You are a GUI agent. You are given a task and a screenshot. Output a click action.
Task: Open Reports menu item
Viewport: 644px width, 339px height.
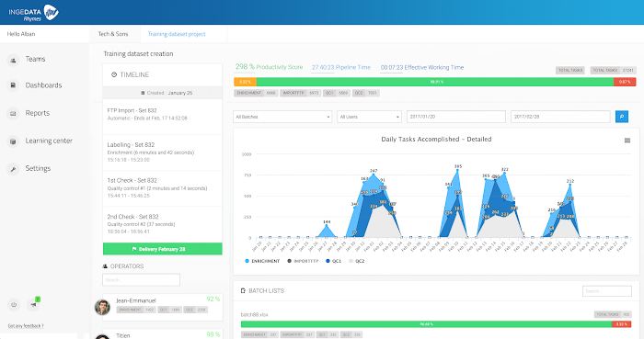(38, 113)
